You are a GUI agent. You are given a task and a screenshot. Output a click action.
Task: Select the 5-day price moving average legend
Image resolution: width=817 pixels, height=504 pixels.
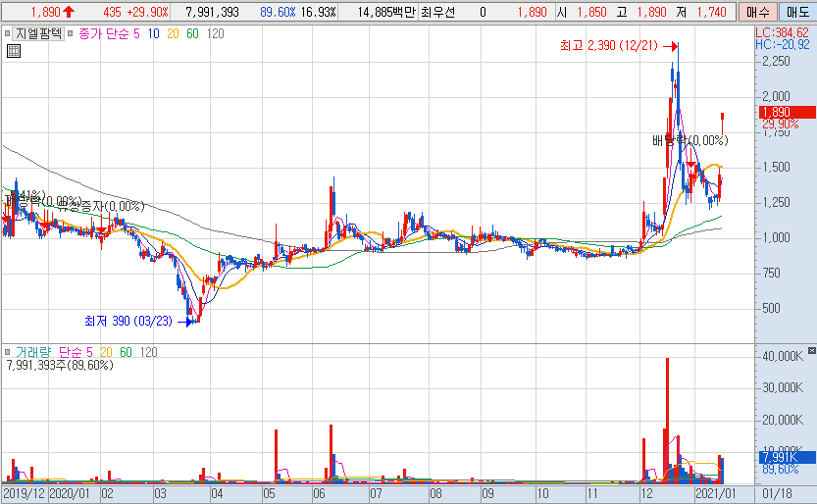(x=136, y=34)
